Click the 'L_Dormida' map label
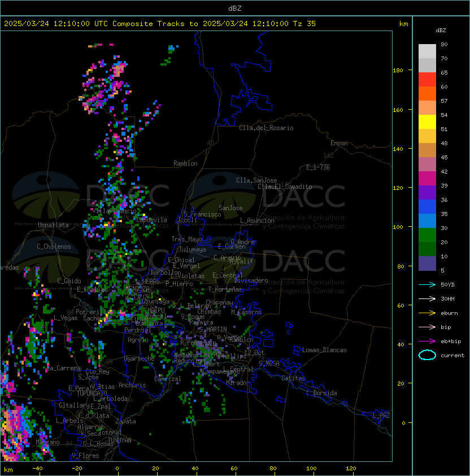 click(321, 393)
